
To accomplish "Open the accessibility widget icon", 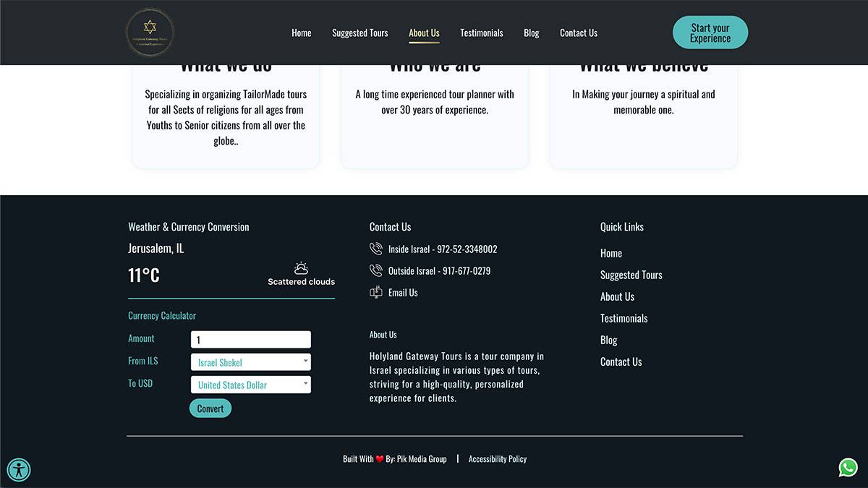I will pyautogui.click(x=19, y=470).
